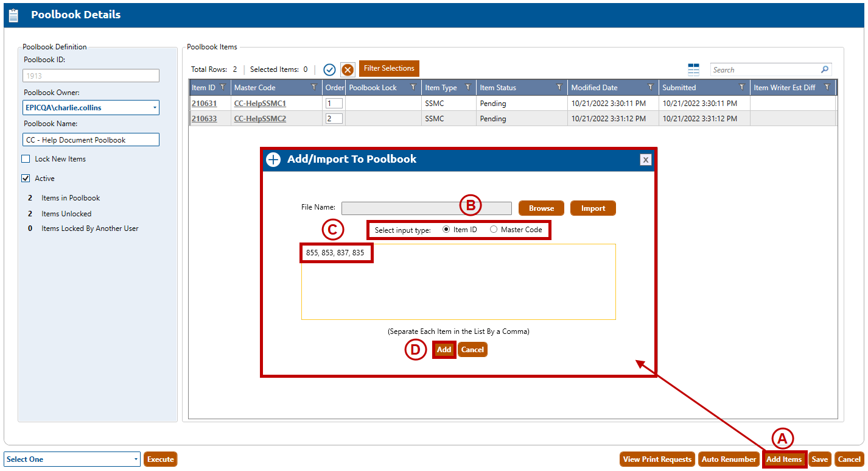Click the Modified Date column filter dropdown
This screenshot has width=868, height=471.
(x=650, y=88)
